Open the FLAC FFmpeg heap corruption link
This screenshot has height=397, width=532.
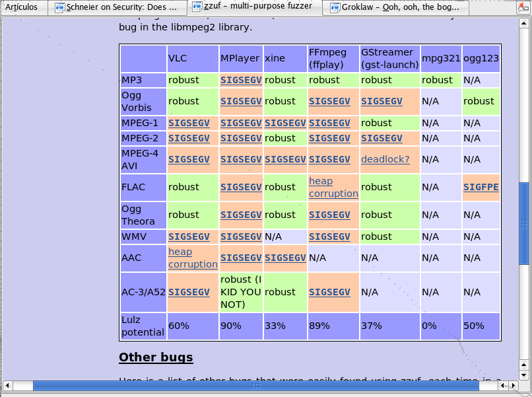point(333,187)
